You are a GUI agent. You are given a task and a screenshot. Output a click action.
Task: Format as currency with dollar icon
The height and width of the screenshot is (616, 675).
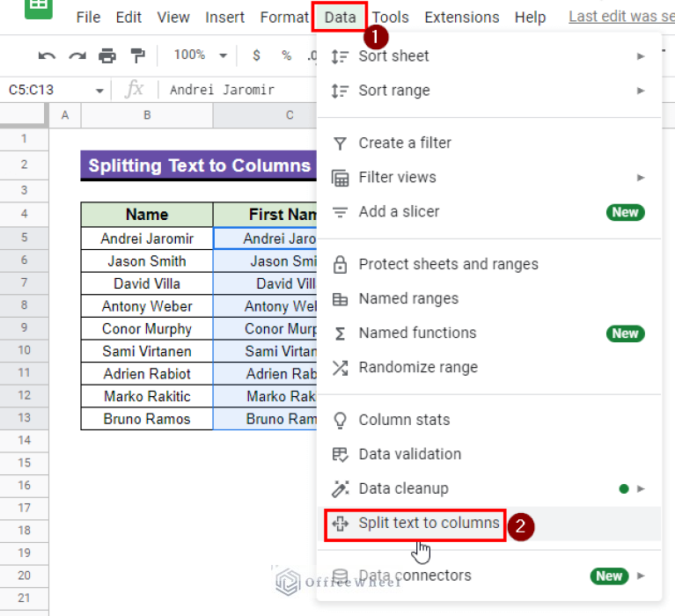(x=256, y=55)
